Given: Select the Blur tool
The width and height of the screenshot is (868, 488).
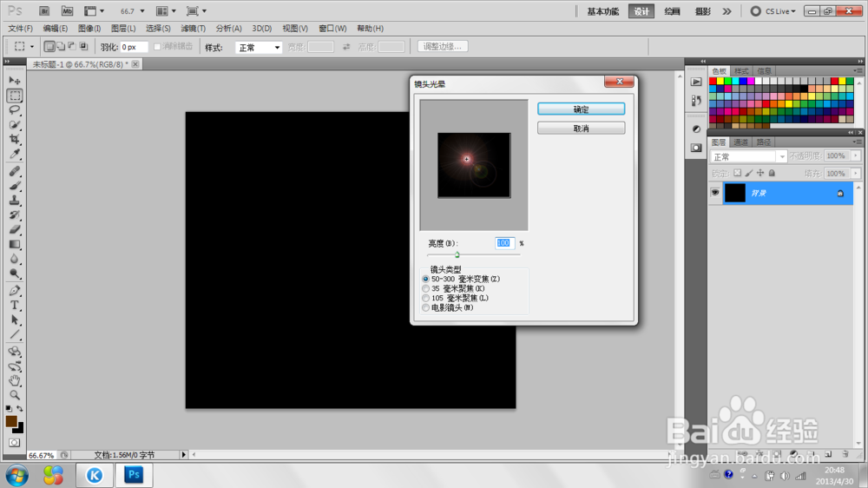Looking at the screenshot, I should pyautogui.click(x=15, y=259).
